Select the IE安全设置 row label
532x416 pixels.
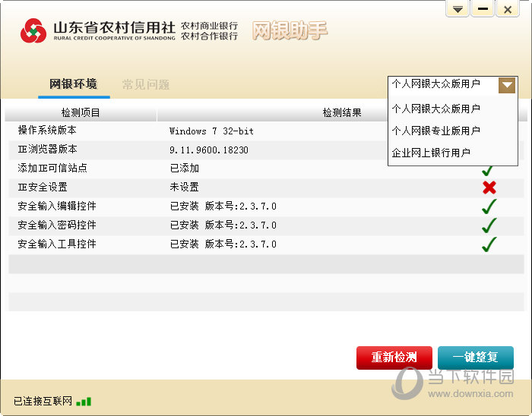coord(43,187)
